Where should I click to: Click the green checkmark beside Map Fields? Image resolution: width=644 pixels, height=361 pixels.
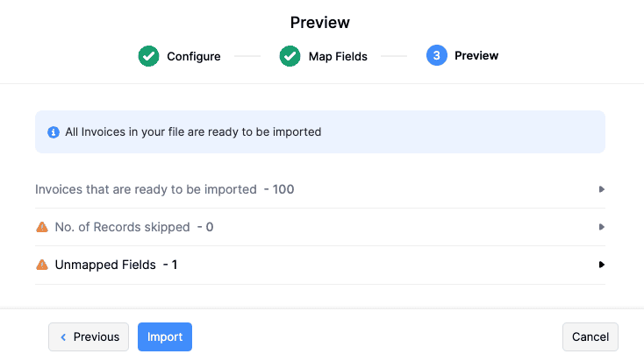(x=290, y=56)
